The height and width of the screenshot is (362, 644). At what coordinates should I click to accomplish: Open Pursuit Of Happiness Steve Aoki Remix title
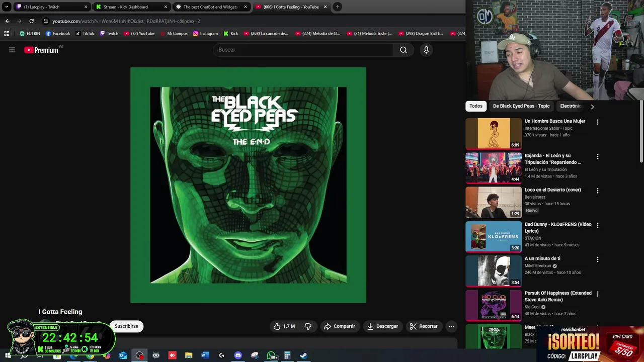(x=558, y=296)
